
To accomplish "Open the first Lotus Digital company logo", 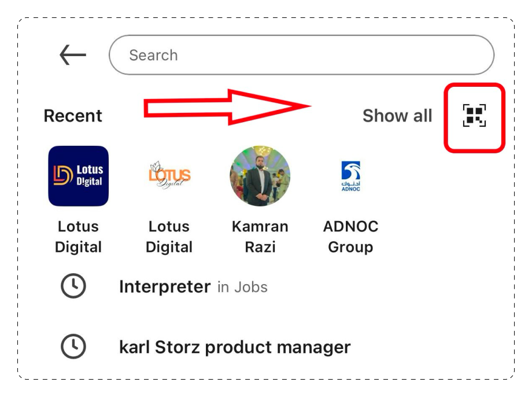I will tap(78, 176).
